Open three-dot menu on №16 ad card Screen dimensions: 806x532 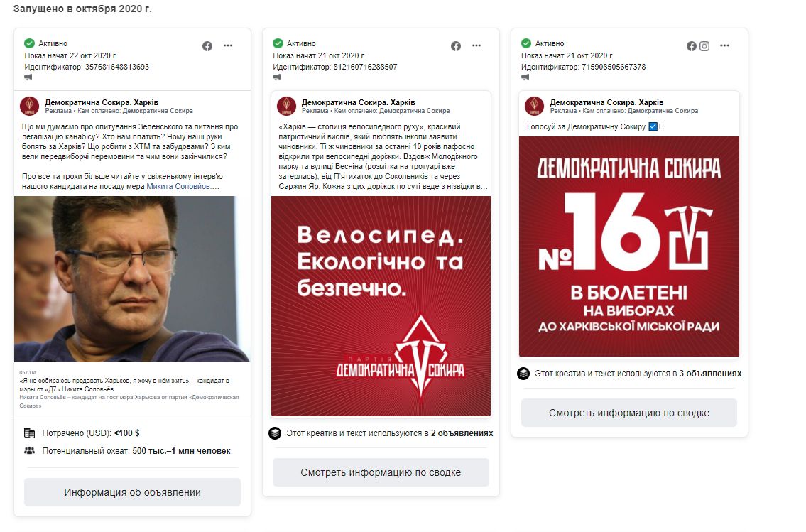725,45
